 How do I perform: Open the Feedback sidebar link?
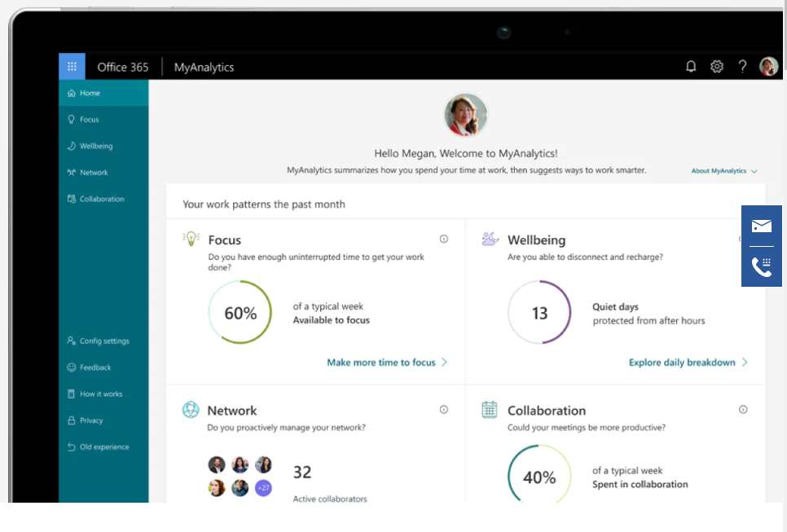click(103, 367)
